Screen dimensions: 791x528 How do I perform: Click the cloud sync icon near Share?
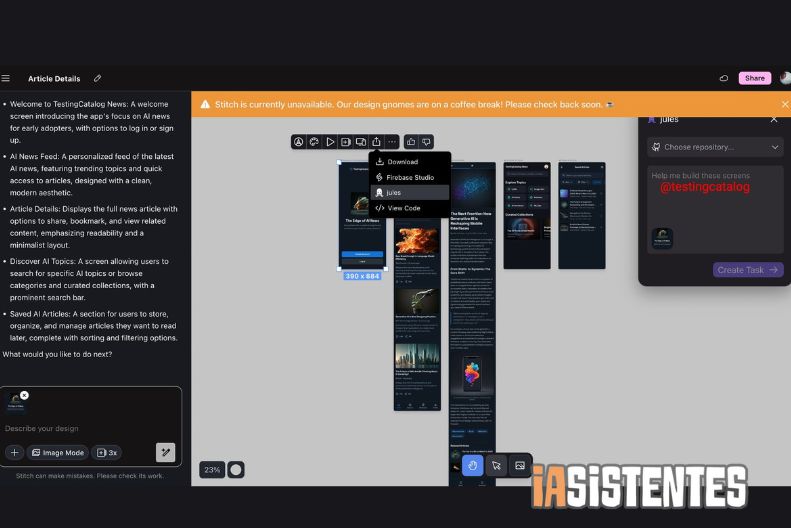724,78
